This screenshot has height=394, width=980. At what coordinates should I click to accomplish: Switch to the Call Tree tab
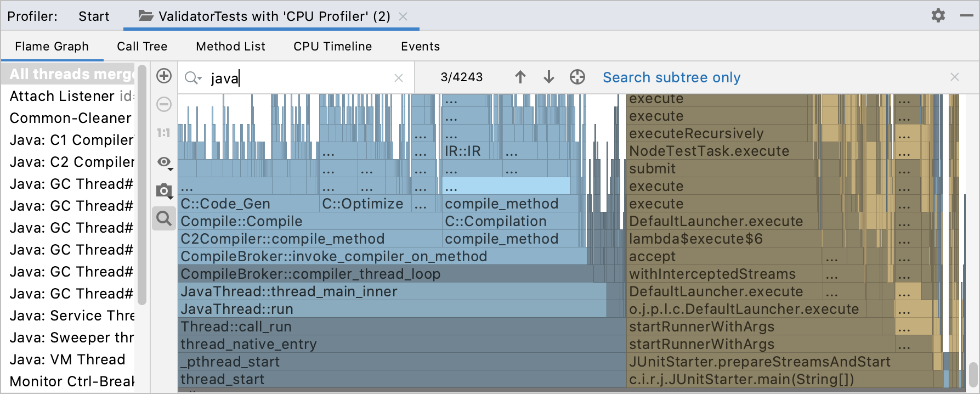141,46
